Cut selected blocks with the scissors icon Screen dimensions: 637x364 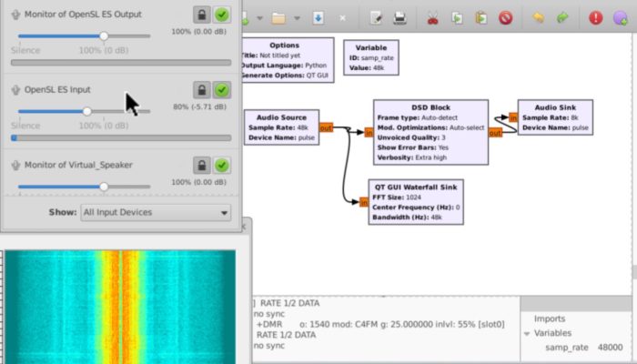pos(432,18)
